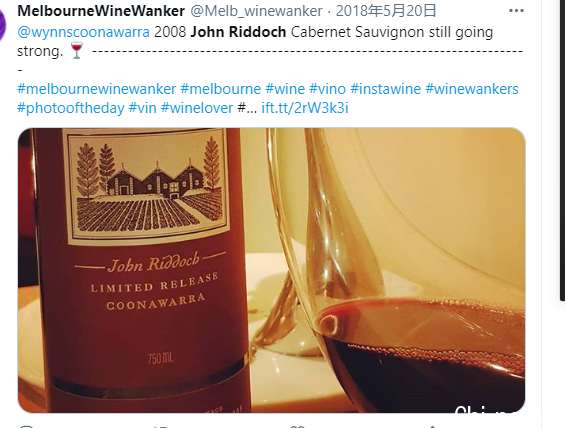
Task: Click the profile avatar beside MelbourneWineWanker
Action: click(3, 26)
